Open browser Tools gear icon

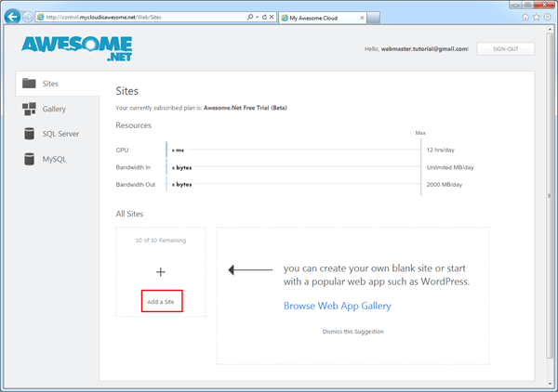coord(548,17)
